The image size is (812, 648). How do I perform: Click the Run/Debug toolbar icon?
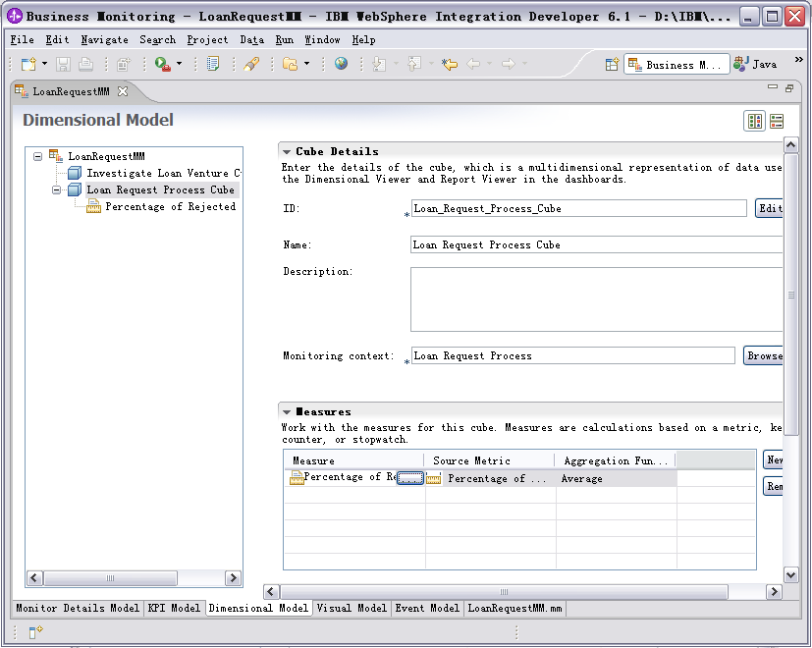tap(163, 64)
